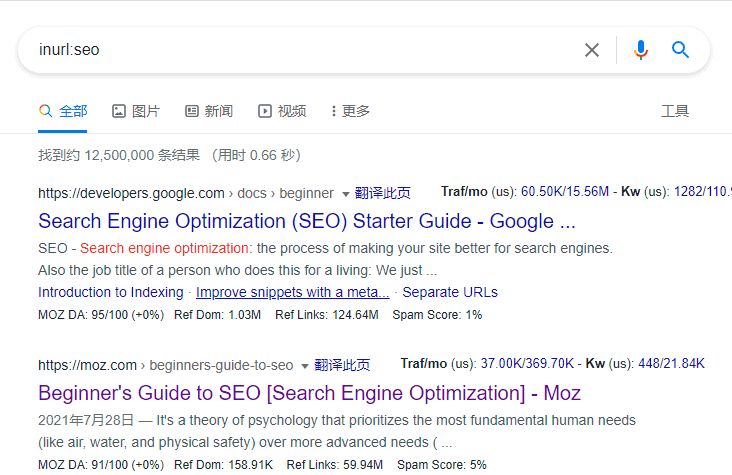Open the 工具 search tools
This screenshot has width=732, height=475.
tap(675, 111)
